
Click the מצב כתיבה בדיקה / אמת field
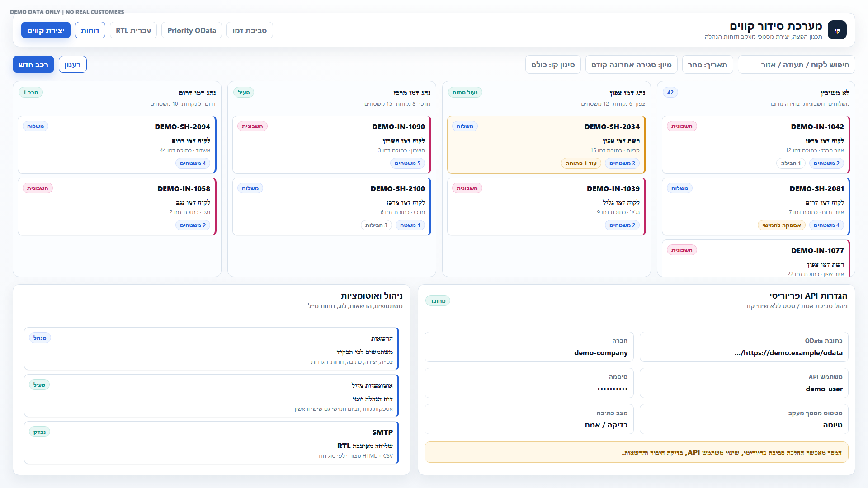pyautogui.click(x=529, y=419)
